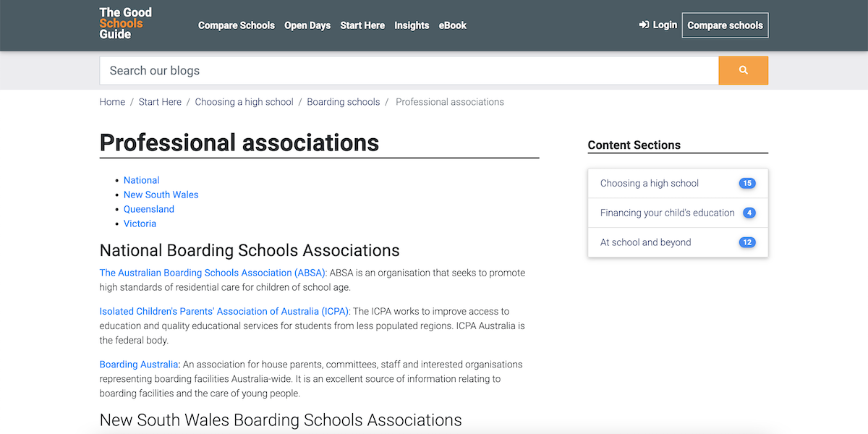This screenshot has height=434, width=868.
Task: Click the Login link
Action: click(x=664, y=24)
